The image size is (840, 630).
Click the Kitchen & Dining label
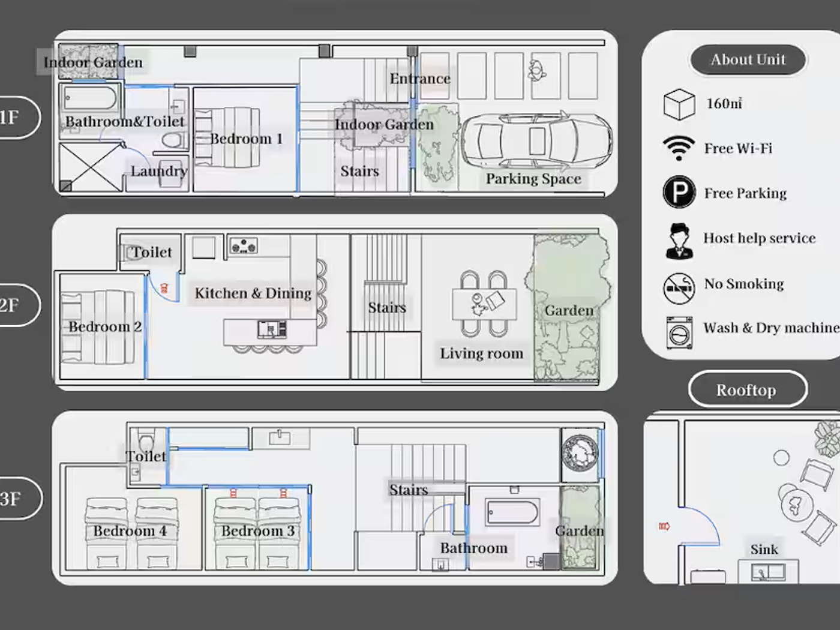point(253,293)
